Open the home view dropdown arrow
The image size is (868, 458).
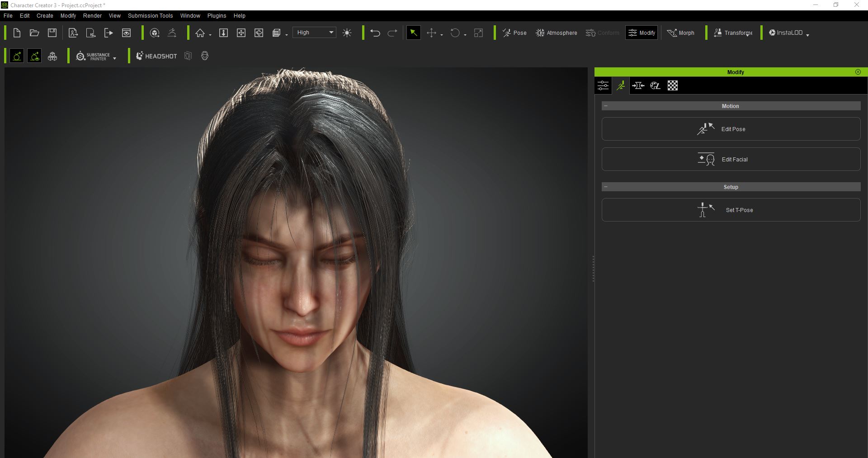[x=210, y=34]
